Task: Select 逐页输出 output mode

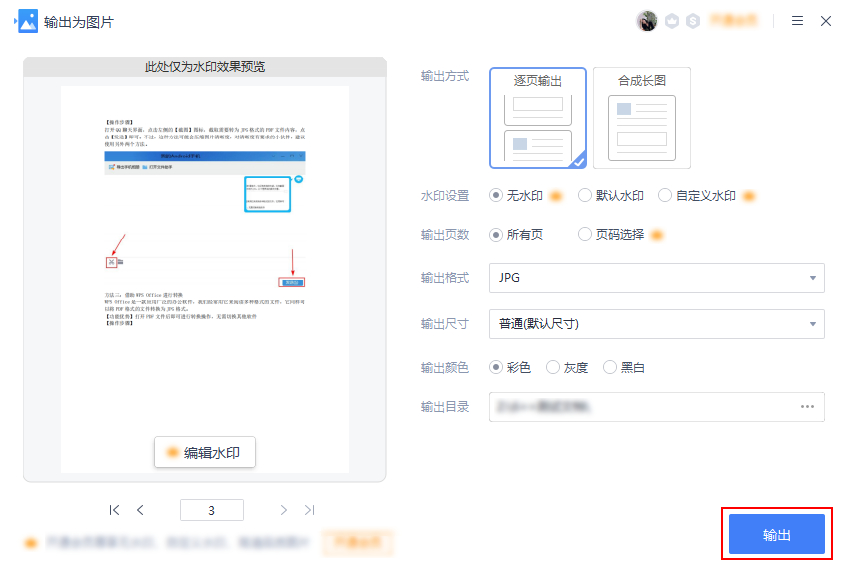Action: (538, 118)
